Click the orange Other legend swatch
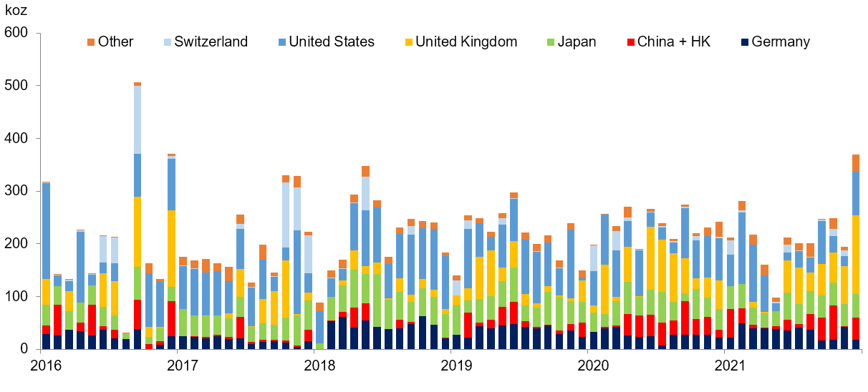This screenshot has width=868, height=392. click(90, 41)
